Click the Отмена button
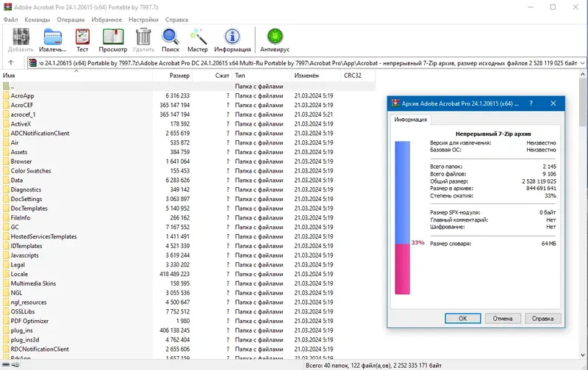 coord(503,319)
